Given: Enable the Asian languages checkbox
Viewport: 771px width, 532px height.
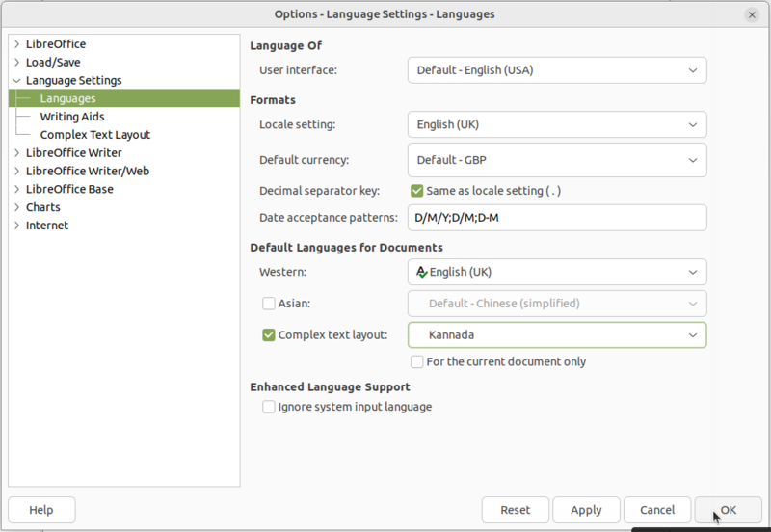Looking at the screenshot, I should [269, 304].
